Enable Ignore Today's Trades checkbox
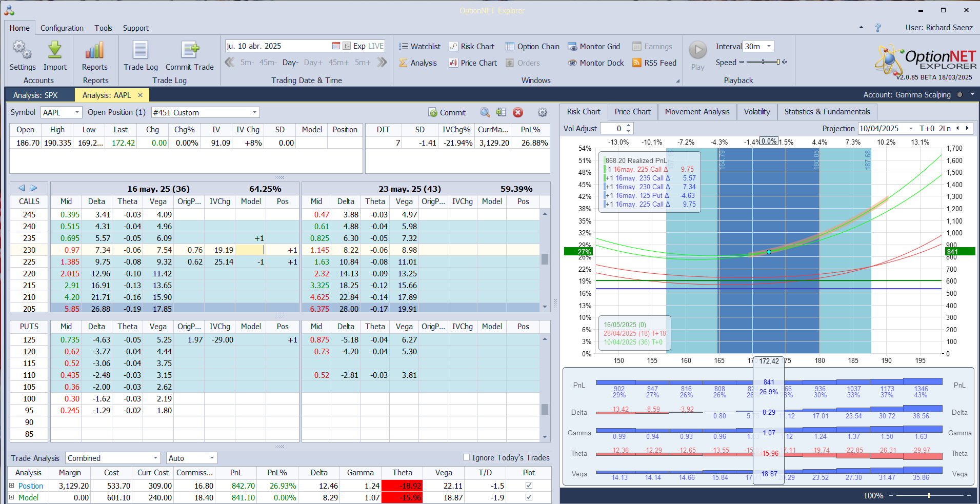Viewport: 980px width, 504px height. (466, 457)
